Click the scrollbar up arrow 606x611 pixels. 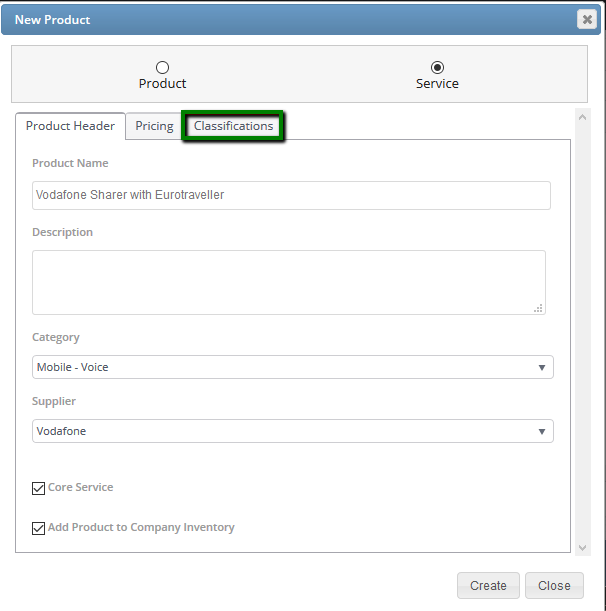(582, 117)
